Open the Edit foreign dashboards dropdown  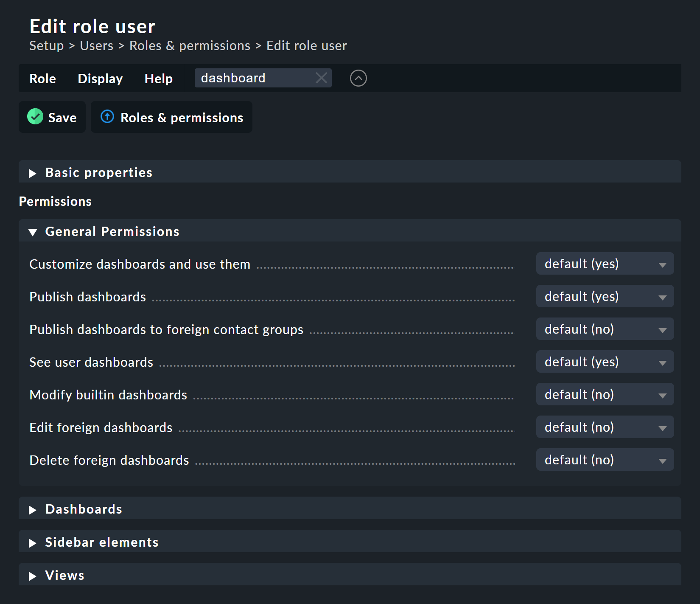(x=605, y=427)
